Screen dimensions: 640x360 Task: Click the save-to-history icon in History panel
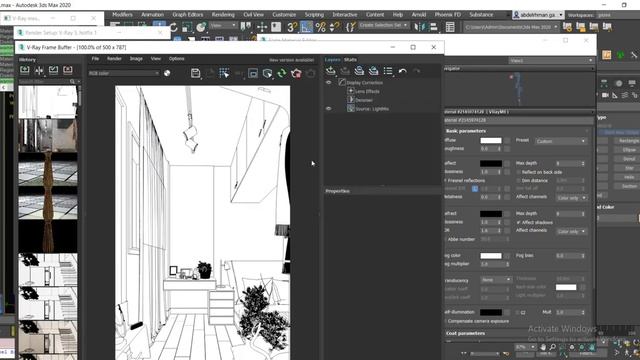click(x=24, y=70)
